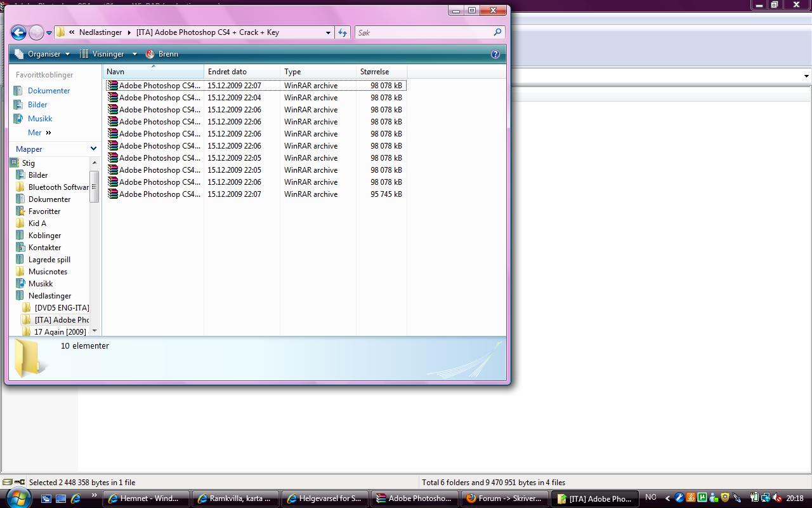Expand Quick Launch overflow chevron
This screenshot has height=508, width=812.
pyautogui.click(x=95, y=496)
